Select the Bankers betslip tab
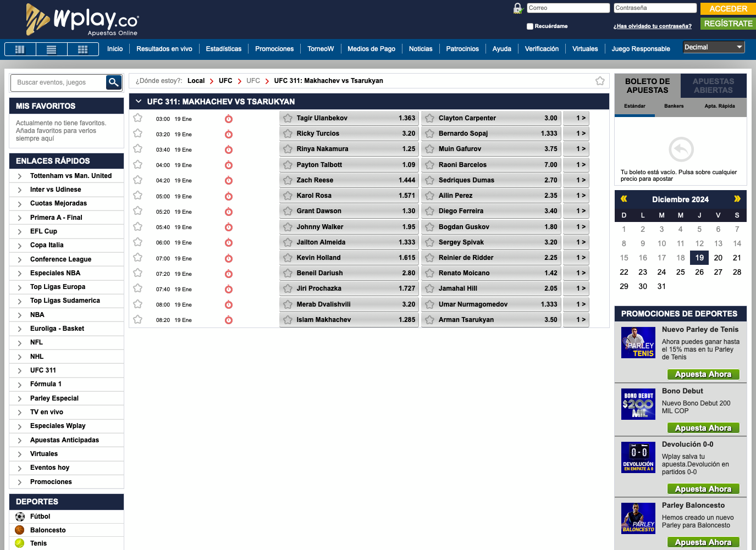Image resolution: width=756 pixels, height=550 pixels. pyautogui.click(x=674, y=106)
